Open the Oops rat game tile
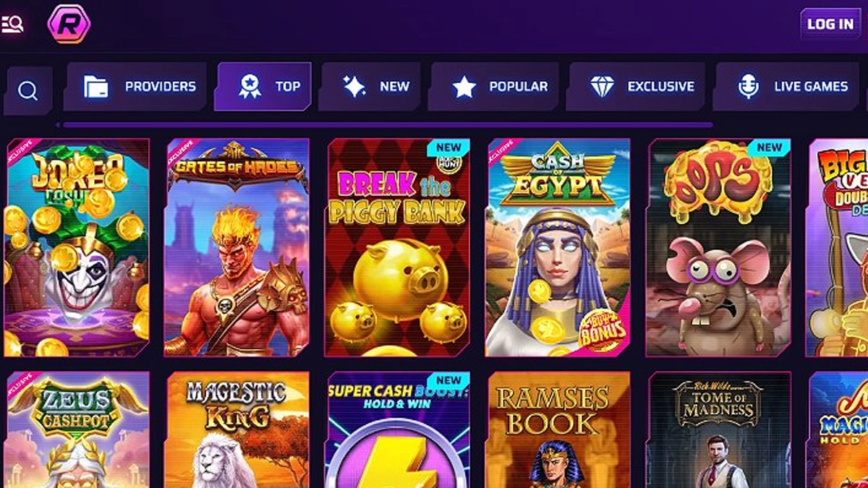 click(719, 247)
